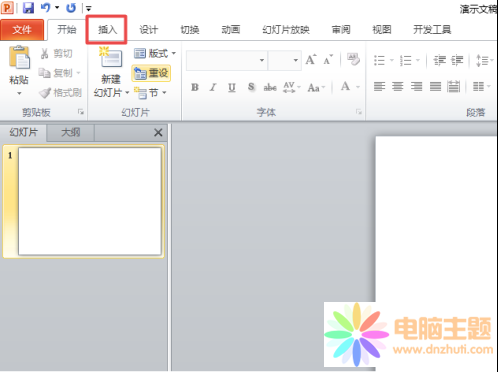Click the 粘贴 (Paste) clipboard icon
Viewport: 498px width, 372px height.
click(x=19, y=58)
